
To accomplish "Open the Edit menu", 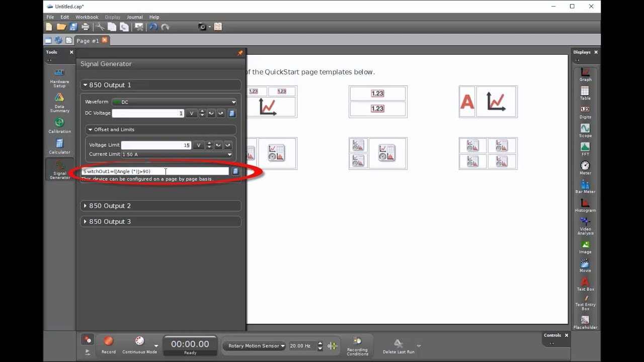I will click(x=65, y=17).
